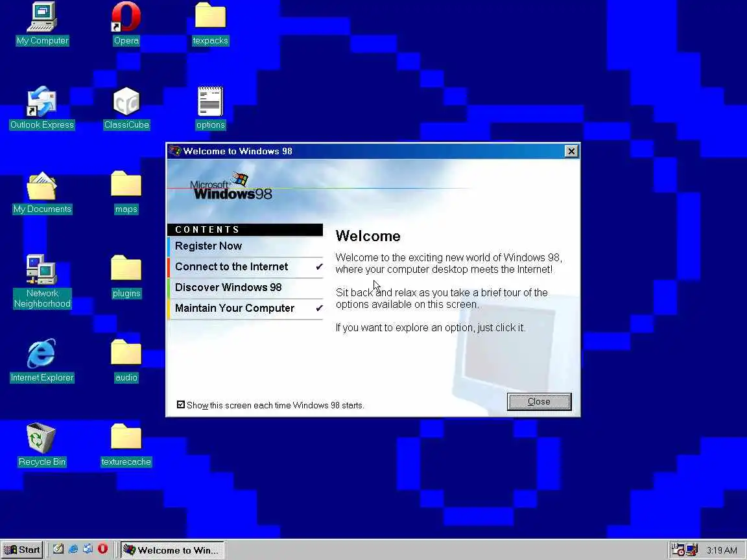Select the plugins folder icon
The height and width of the screenshot is (560, 747).
[x=126, y=276]
